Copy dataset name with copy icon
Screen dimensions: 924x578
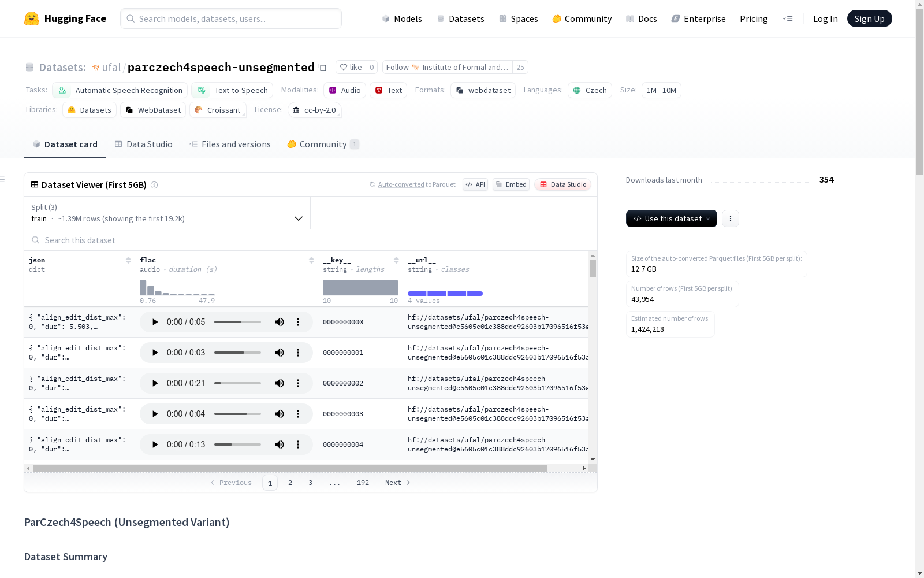323,68
